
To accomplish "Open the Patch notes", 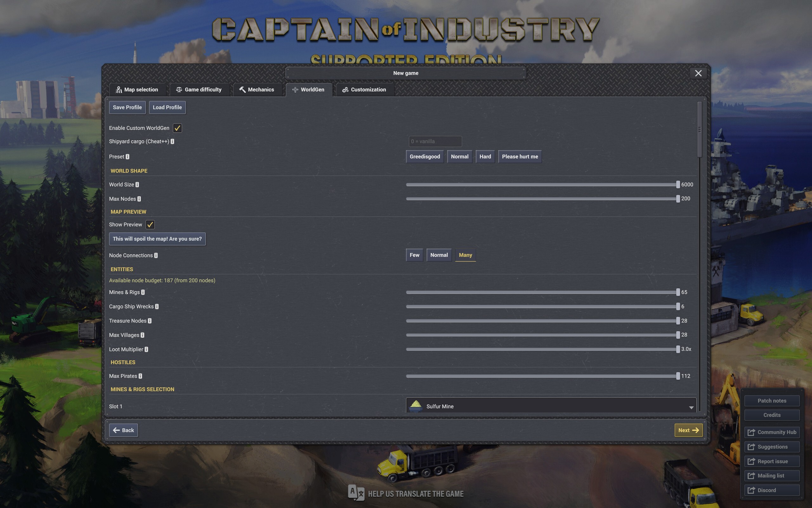I will (x=772, y=400).
